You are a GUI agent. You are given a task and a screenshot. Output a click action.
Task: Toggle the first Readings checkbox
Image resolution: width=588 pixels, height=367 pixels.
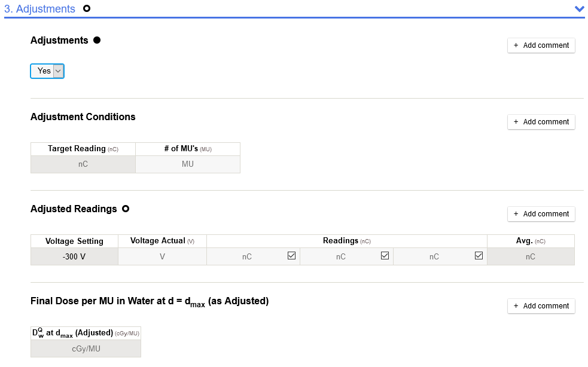pyautogui.click(x=292, y=256)
